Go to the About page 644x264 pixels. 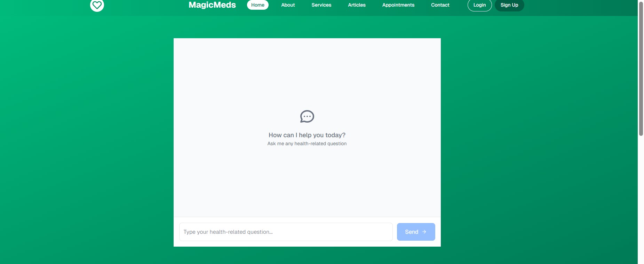tap(288, 5)
